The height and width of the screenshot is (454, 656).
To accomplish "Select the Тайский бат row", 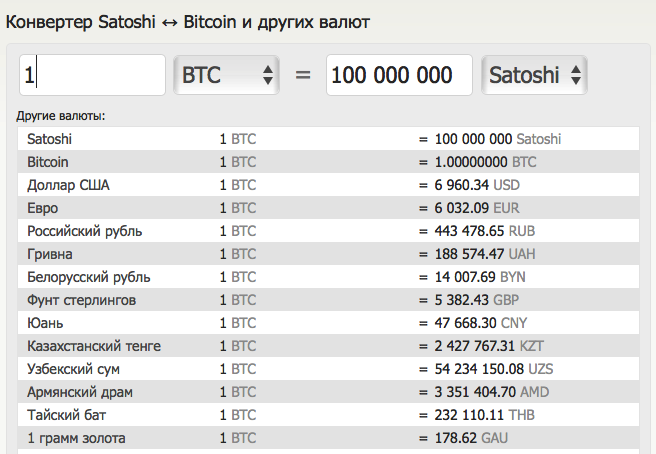I will (328, 415).
